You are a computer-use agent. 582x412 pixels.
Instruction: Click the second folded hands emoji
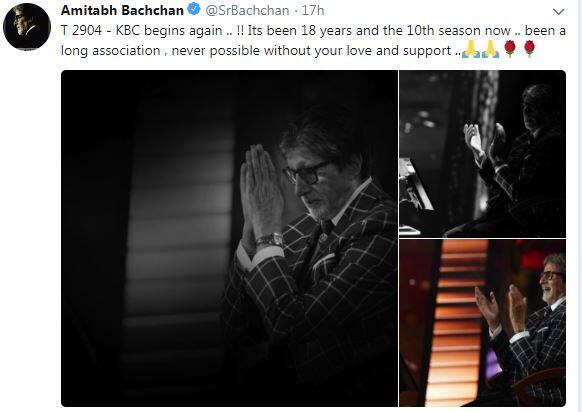(x=490, y=49)
